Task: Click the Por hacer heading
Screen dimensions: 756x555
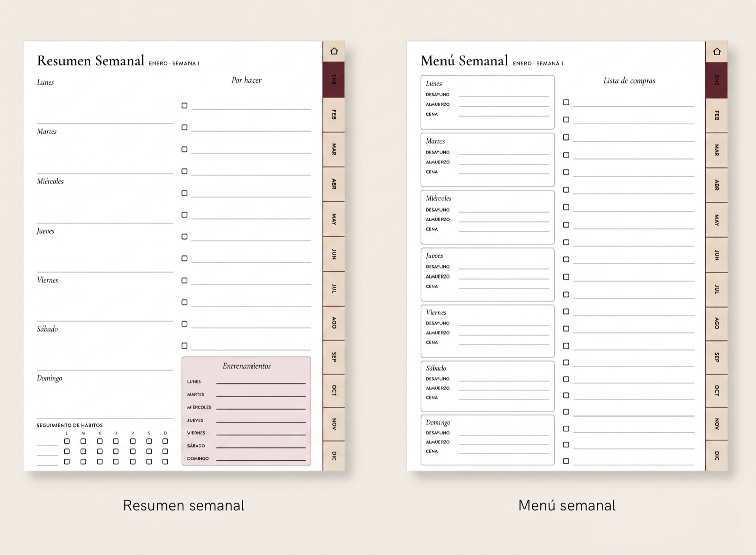Action: [x=246, y=80]
